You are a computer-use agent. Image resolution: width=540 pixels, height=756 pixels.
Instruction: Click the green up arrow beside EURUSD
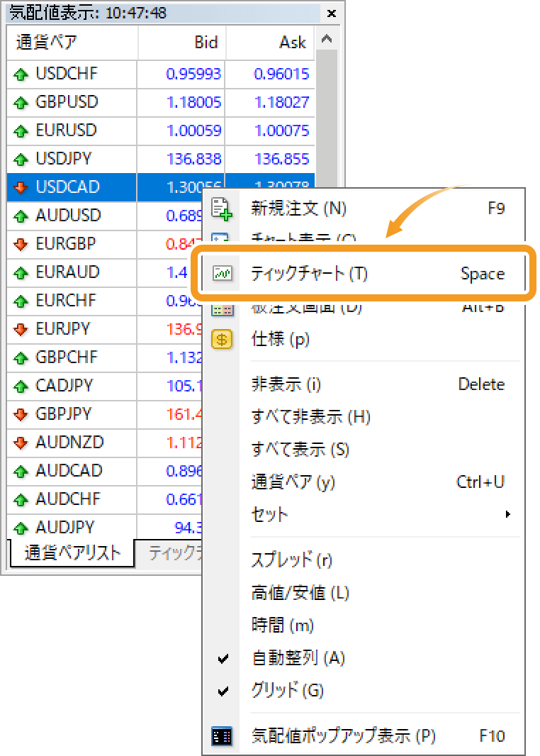click(x=21, y=131)
